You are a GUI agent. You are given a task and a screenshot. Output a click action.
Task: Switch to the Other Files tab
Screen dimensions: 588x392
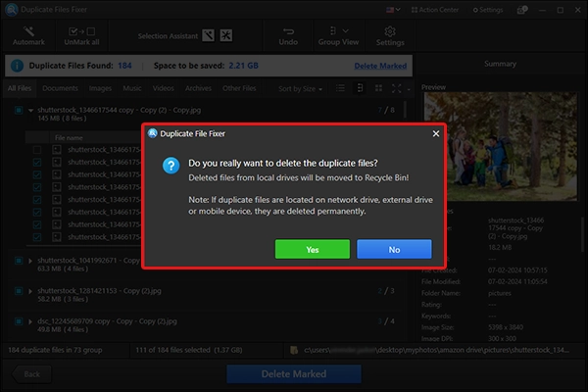pos(239,88)
